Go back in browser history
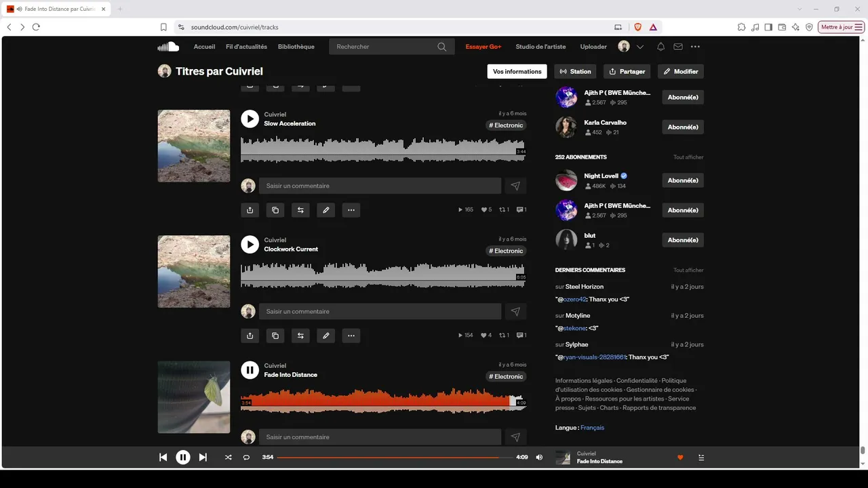Image resolution: width=868 pixels, height=488 pixels. (9, 27)
